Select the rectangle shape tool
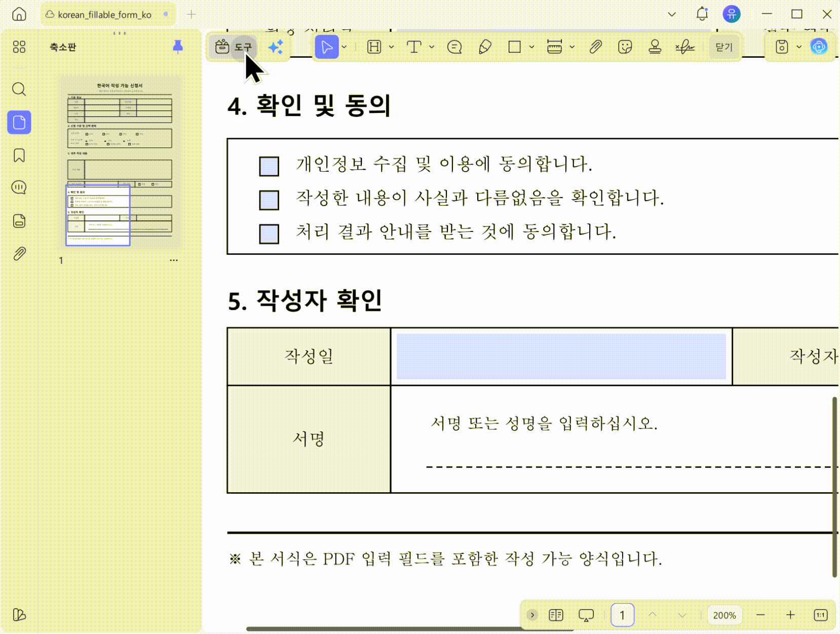Screen dimensions: 840x634 coord(514,47)
